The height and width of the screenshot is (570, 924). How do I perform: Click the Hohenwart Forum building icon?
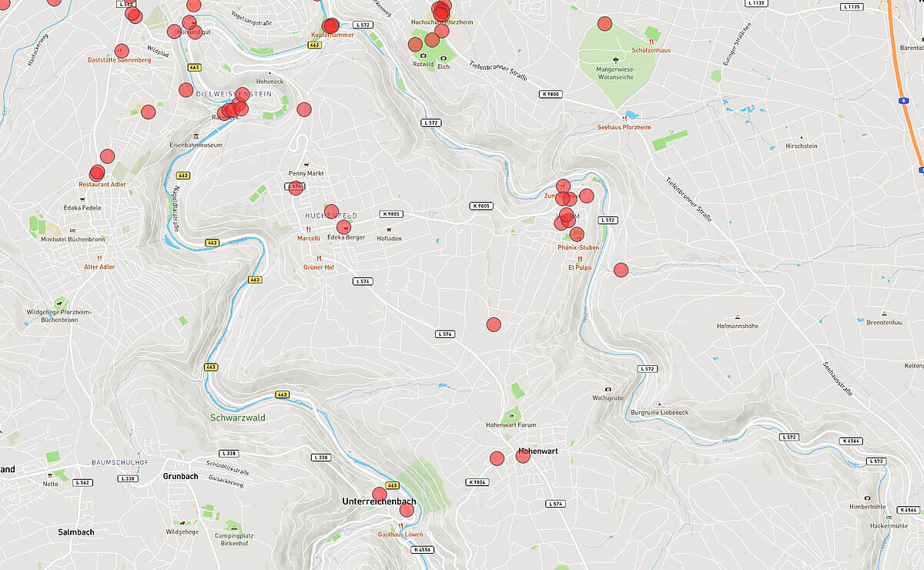511,416
